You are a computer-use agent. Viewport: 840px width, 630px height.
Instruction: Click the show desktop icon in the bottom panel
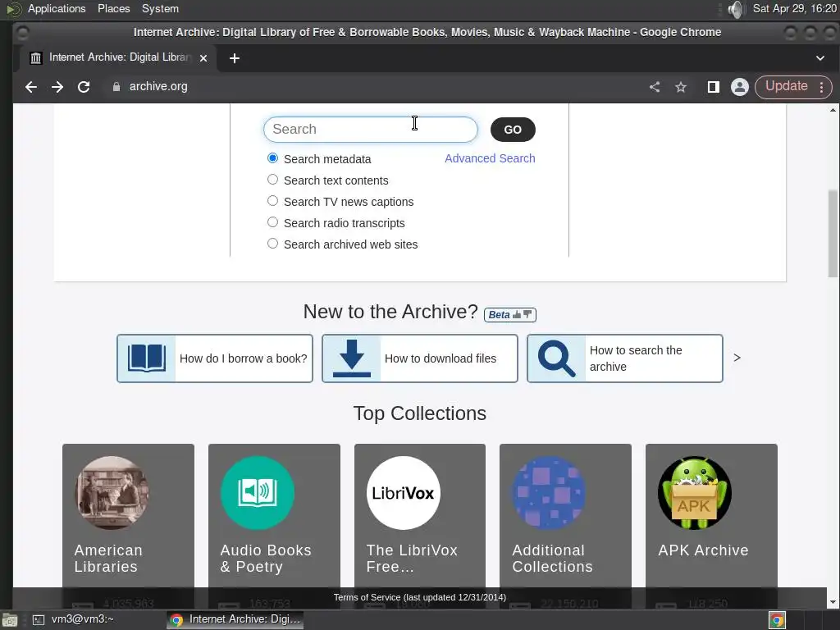tap(10, 620)
